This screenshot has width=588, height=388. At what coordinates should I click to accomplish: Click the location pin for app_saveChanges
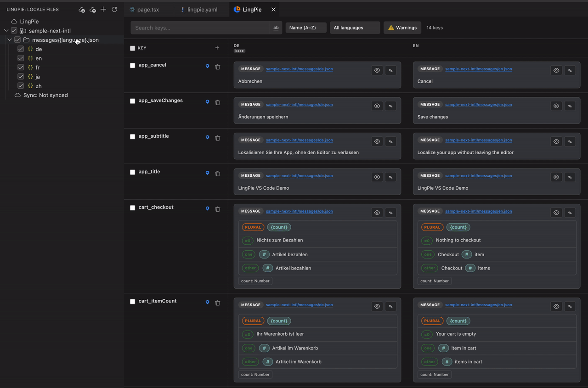207,102
